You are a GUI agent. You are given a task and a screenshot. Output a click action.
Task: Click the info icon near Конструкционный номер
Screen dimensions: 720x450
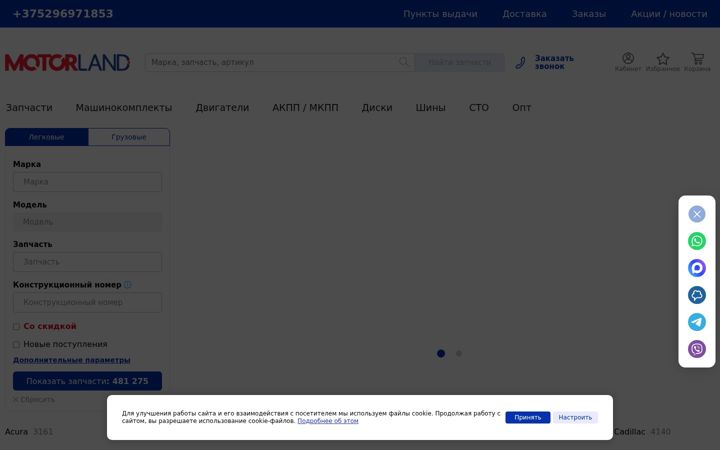click(x=128, y=285)
